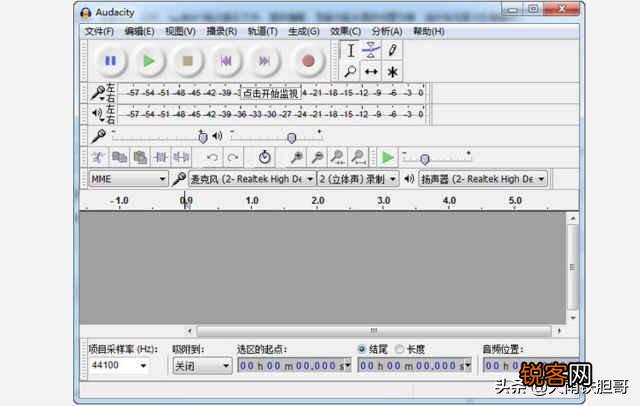This screenshot has width=640, height=406.
Task: Click the Zoom Out icon
Action: click(317, 158)
